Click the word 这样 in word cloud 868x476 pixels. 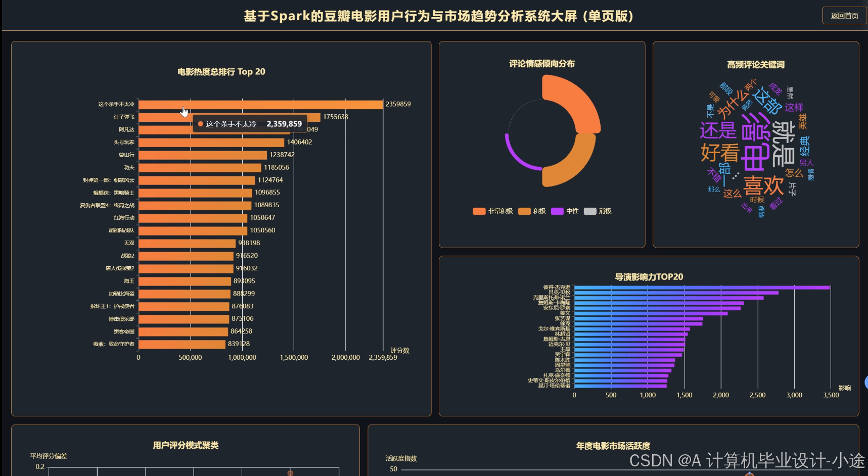click(794, 107)
